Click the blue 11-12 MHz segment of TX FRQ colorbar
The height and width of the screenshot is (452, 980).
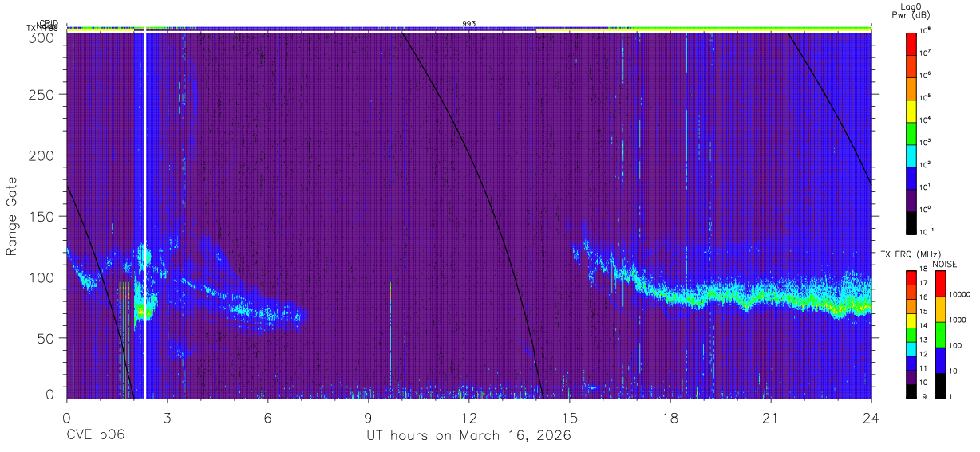(911, 363)
